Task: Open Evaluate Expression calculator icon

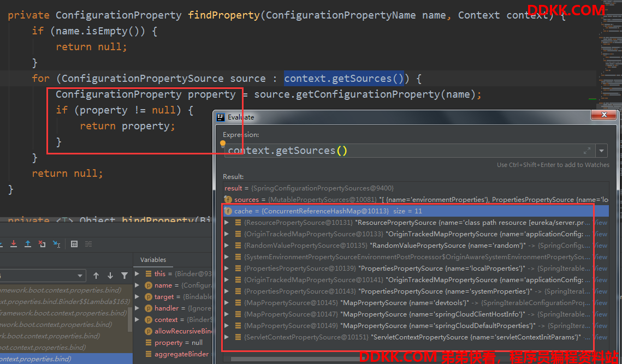Action: pos(74,244)
